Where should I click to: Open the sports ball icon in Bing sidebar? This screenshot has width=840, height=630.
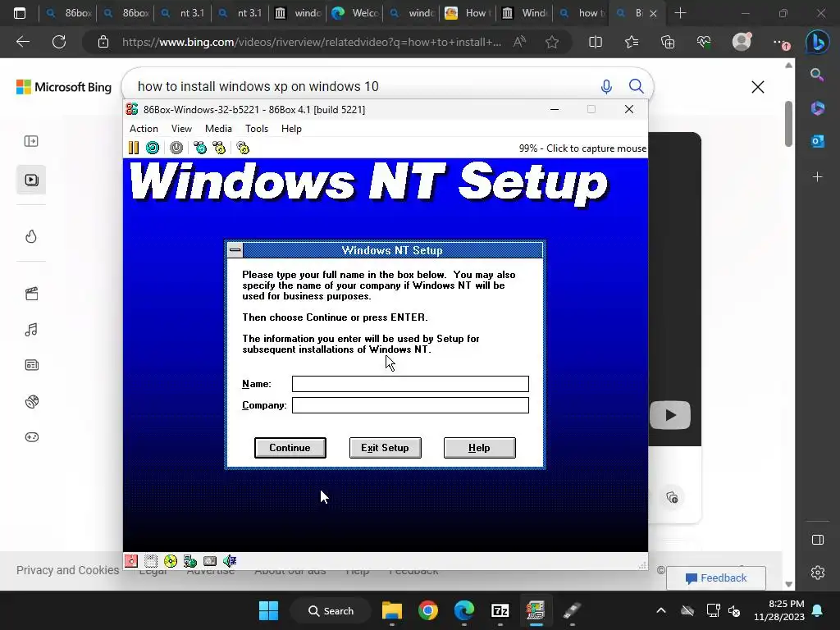point(32,401)
